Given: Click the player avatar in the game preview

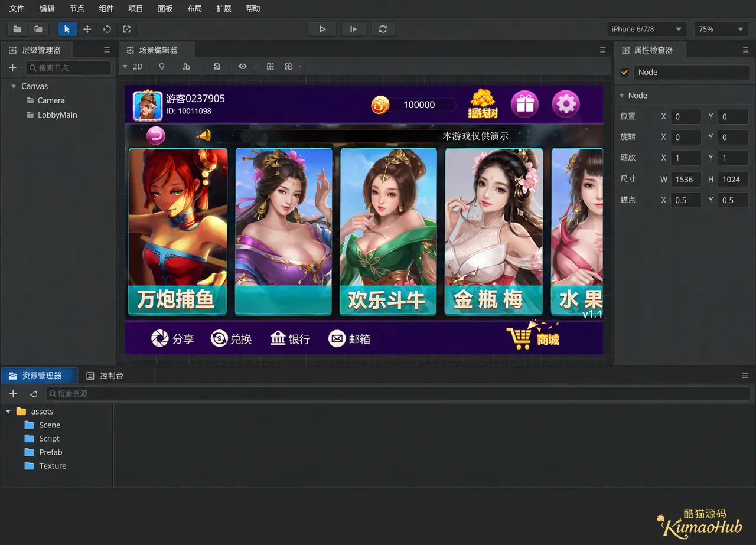Looking at the screenshot, I should 148,105.
